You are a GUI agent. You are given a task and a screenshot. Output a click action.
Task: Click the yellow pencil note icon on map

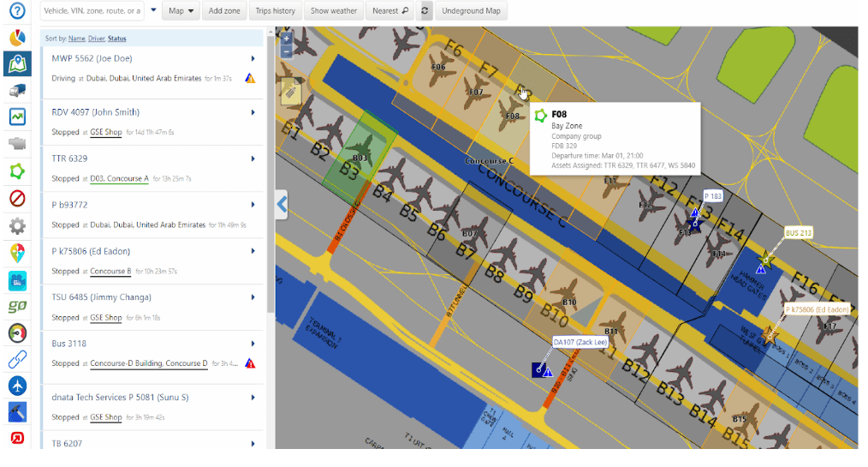[x=291, y=92]
